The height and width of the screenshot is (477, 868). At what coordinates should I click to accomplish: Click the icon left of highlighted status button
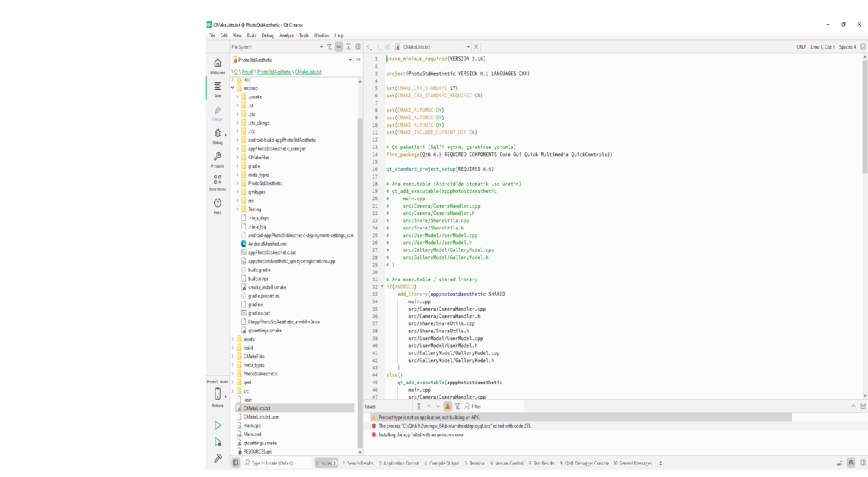(840, 463)
